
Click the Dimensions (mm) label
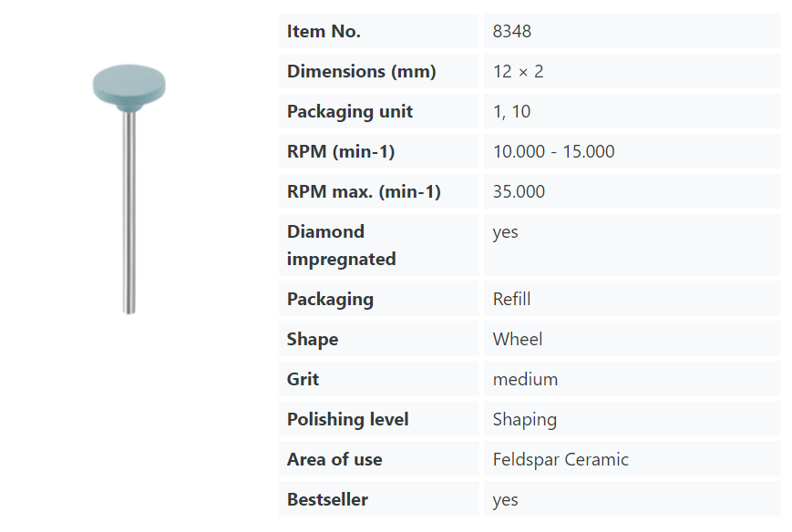(361, 71)
